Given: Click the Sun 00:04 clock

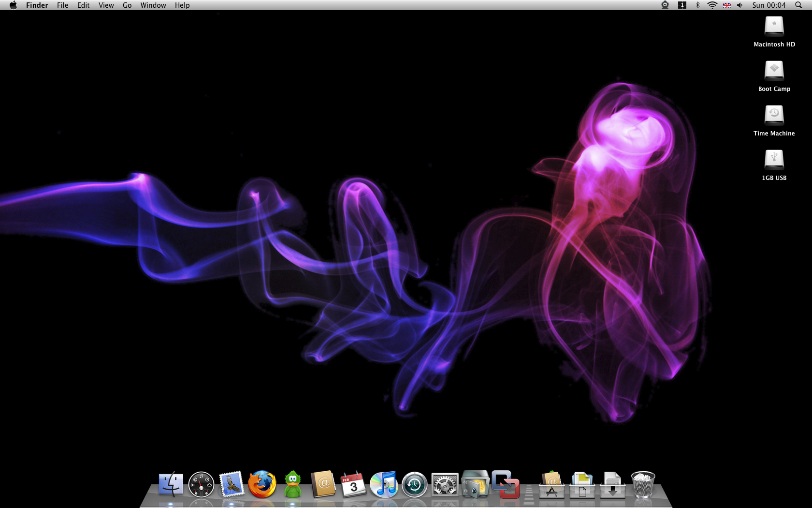Looking at the screenshot, I should pyautogui.click(x=769, y=5).
